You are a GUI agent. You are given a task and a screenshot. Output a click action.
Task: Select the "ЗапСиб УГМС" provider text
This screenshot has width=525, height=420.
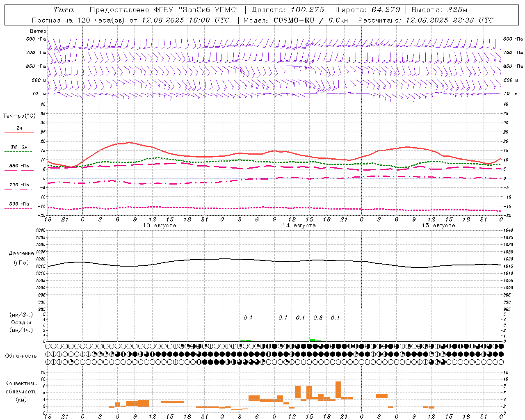click(x=209, y=10)
